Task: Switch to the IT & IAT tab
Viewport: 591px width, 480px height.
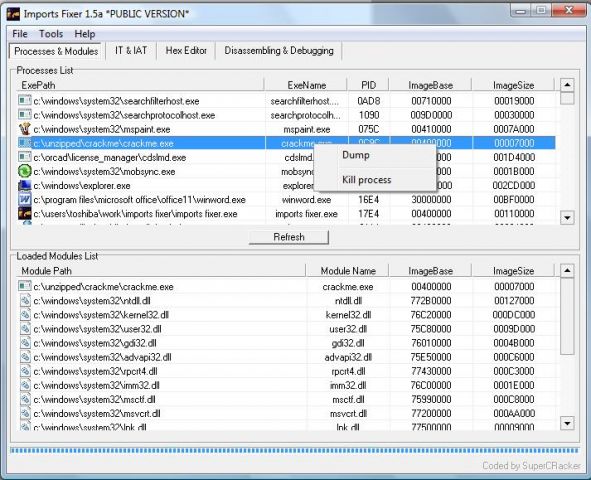Action: pyautogui.click(x=131, y=50)
